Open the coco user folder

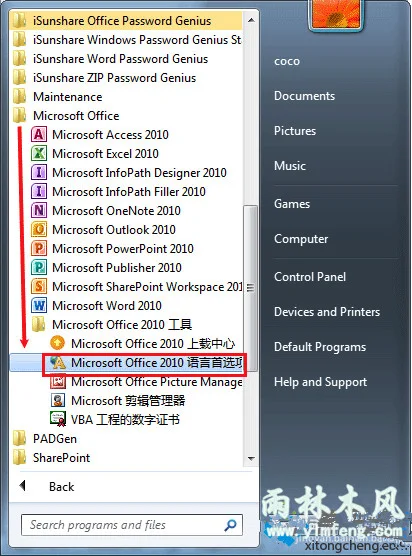click(x=287, y=61)
